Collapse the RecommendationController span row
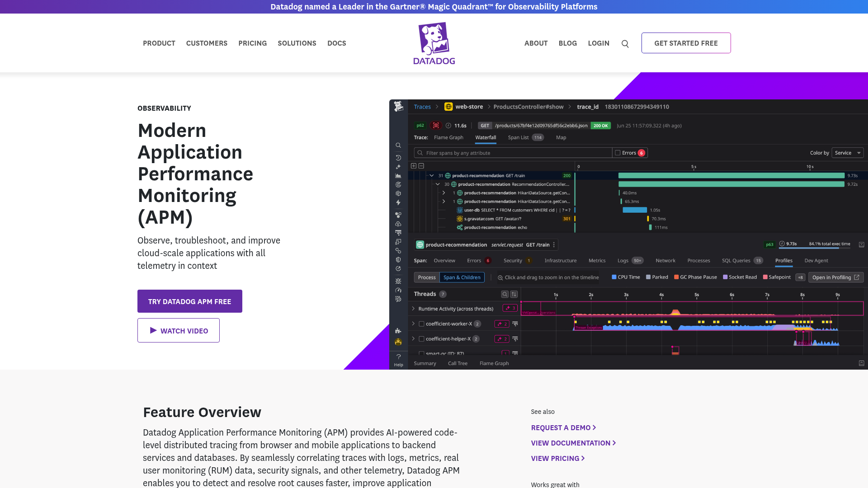 pos(438,184)
